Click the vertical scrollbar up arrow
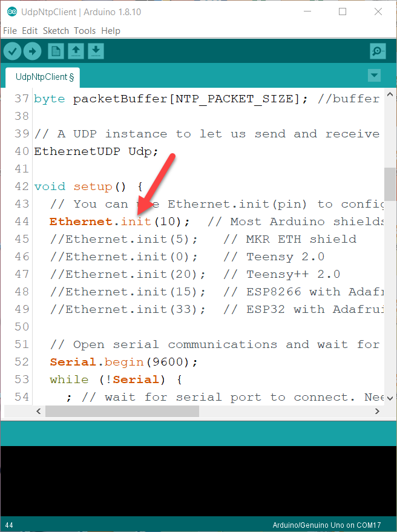Viewport: 397px width, 532px height. click(390, 94)
